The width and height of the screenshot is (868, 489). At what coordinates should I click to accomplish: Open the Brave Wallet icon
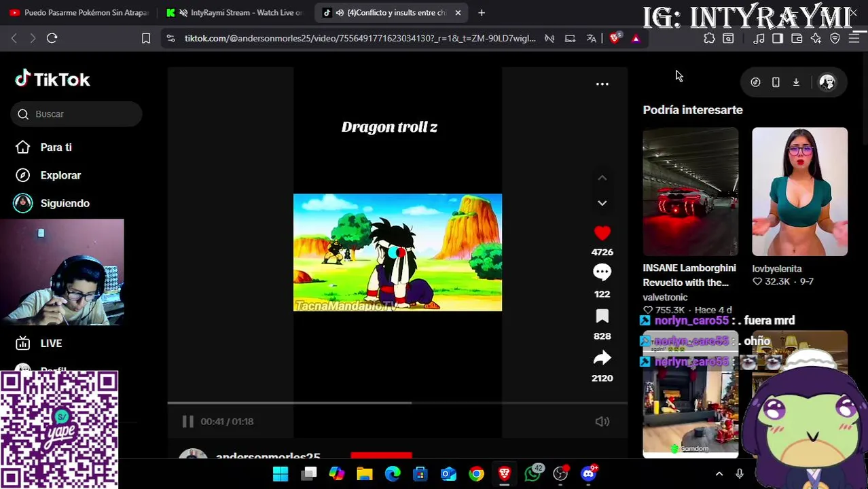pyautogui.click(x=797, y=39)
